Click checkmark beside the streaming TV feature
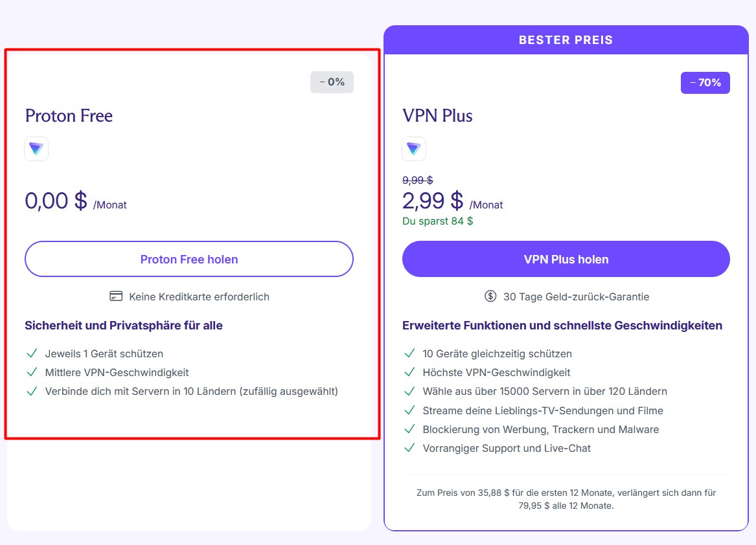Screen dimensions: 756x545 click(409, 410)
